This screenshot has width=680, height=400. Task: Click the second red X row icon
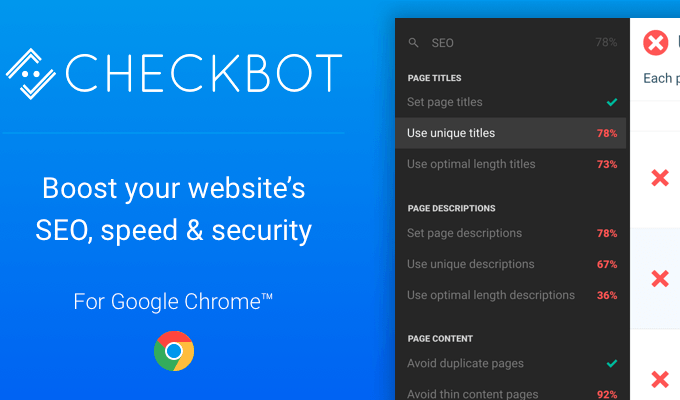tap(660, 279)
